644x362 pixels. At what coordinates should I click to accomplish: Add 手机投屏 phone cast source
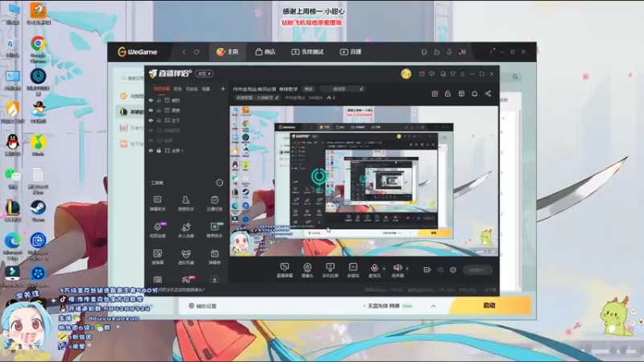330,270
